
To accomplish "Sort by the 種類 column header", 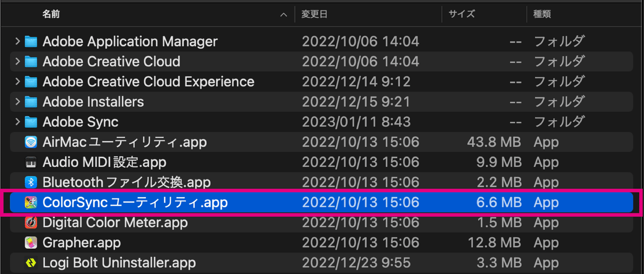I will (x=542, y=14).
